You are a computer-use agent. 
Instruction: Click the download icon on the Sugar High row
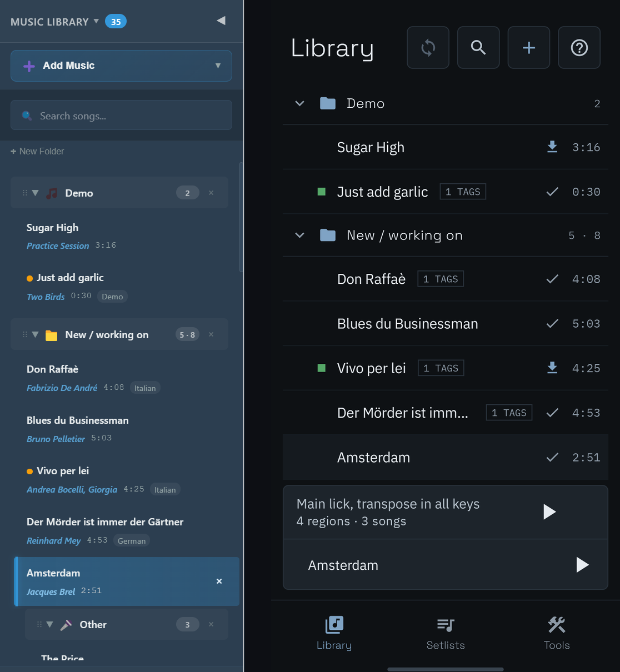click(x=552, y=147)
